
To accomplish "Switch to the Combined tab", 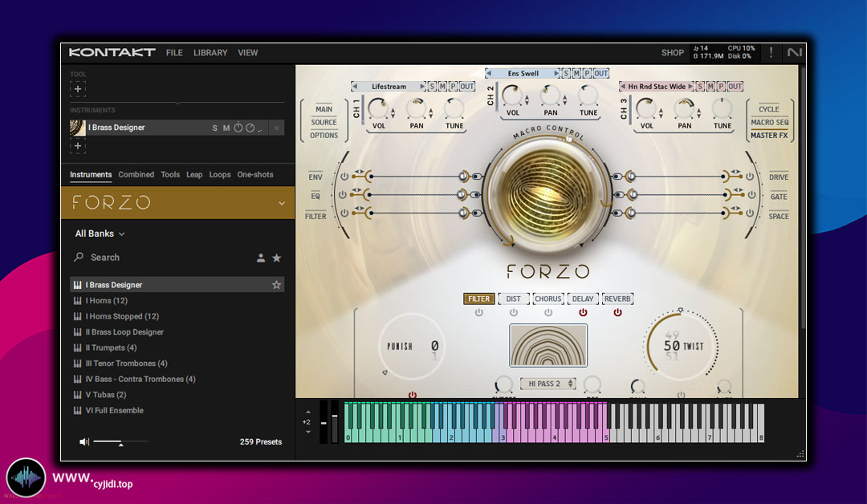I will click(136, 175).
